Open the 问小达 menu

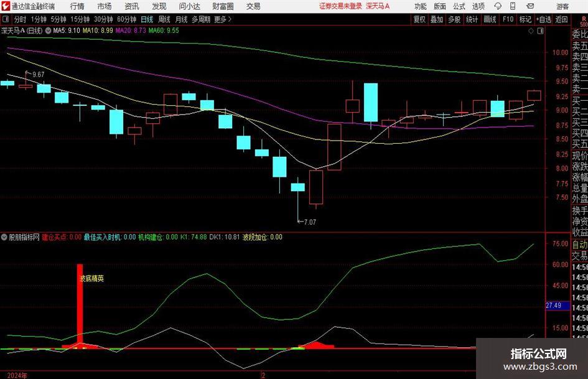tap(189, 6)
